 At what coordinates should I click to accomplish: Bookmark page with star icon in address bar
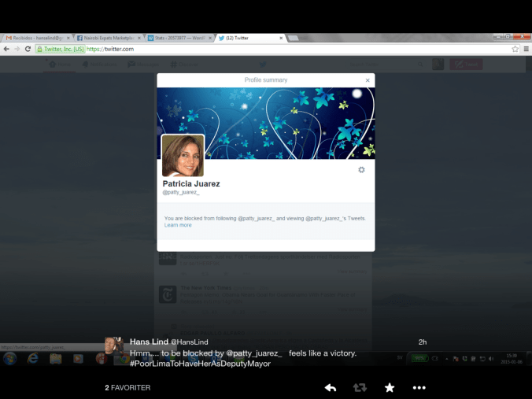pos(515,49)
